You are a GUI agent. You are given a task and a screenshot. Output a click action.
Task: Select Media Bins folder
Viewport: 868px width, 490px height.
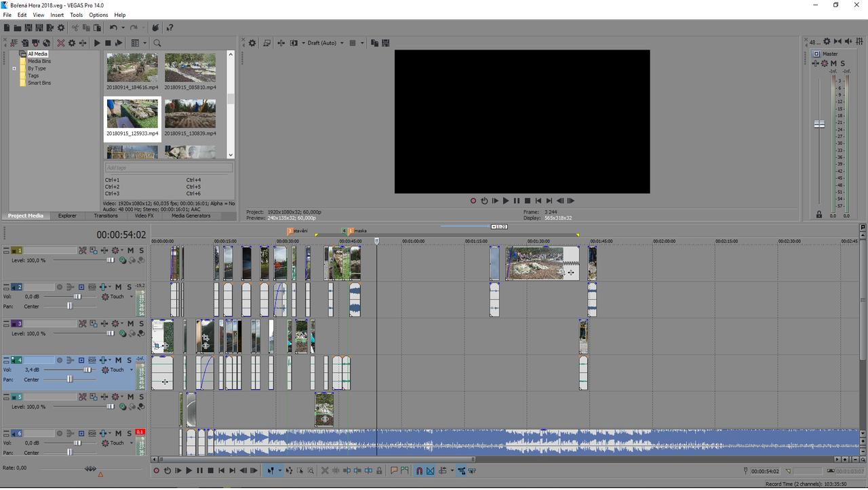click(x=39, y=61)
